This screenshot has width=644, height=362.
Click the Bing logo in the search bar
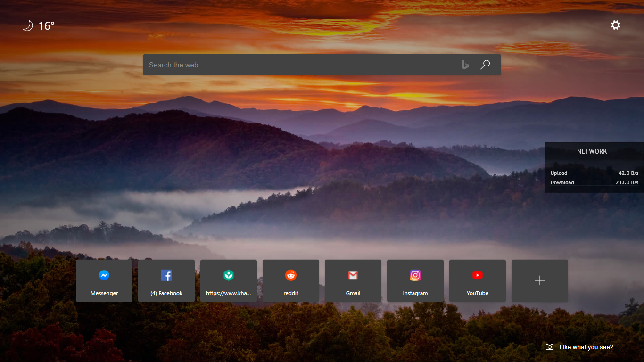[x=465, y=65]
